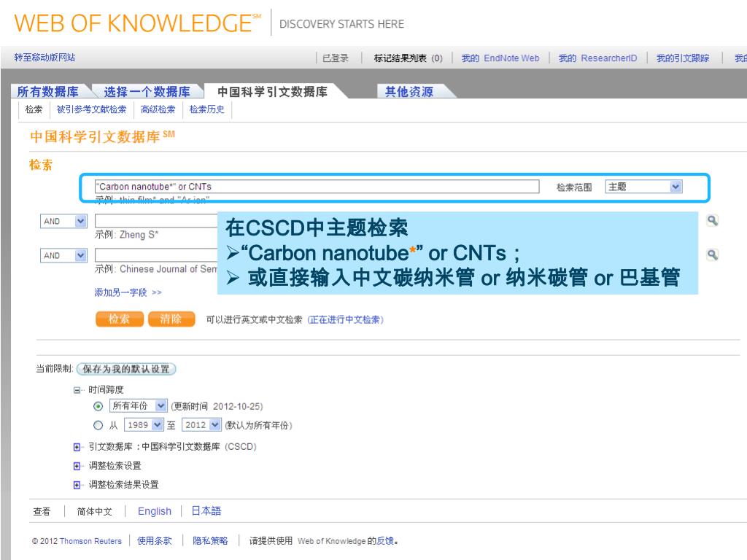
Task: Open 我的 EndNote Web link
Action: coord(500,58)
